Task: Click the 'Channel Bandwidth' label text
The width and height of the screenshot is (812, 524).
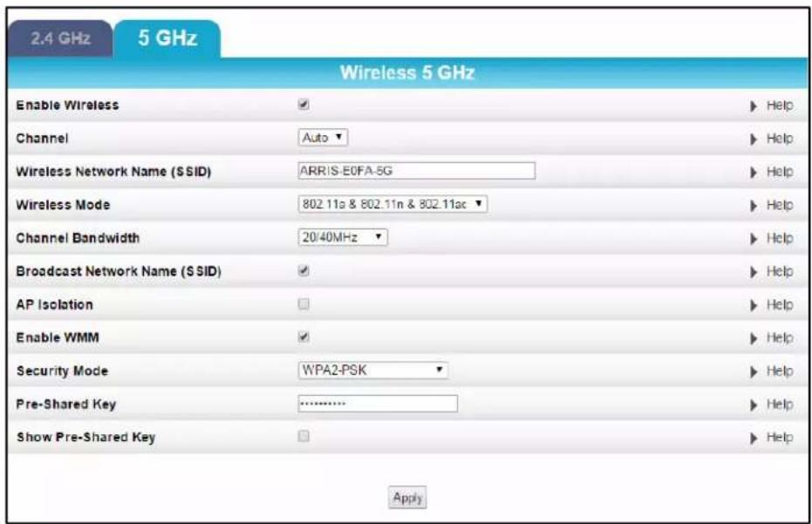Action: point(78,238)
